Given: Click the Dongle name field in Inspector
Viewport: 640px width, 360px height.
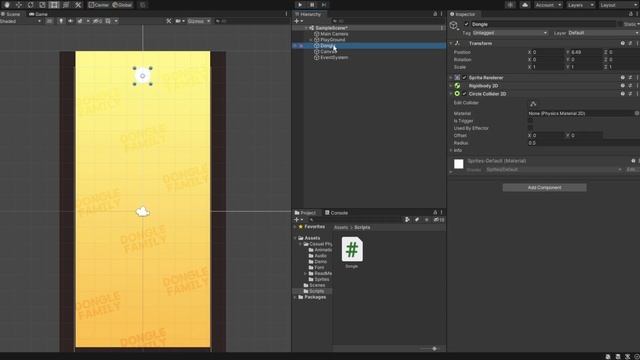Looking at the screenshot, I should click(543, 24).
